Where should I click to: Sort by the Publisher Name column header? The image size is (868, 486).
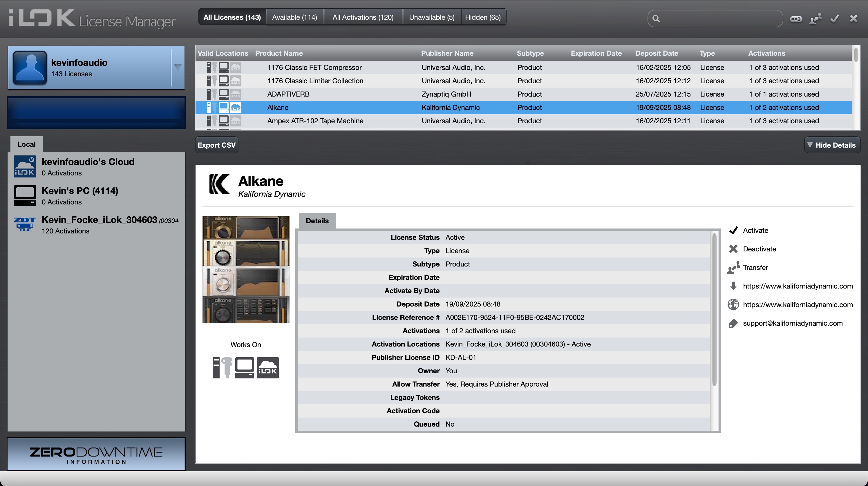pos(447,53)
